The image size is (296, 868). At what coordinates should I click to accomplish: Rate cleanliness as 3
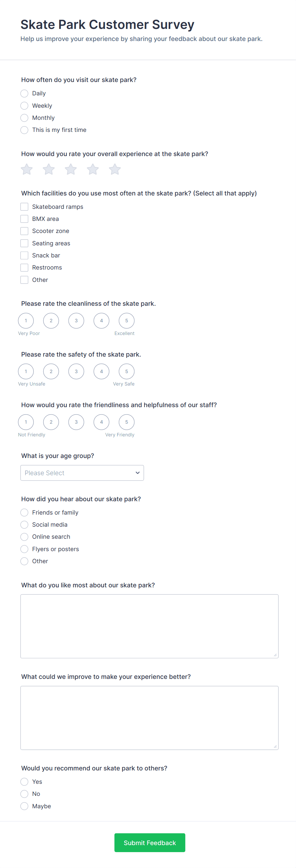pyautogui.click(x=76, y=320)
